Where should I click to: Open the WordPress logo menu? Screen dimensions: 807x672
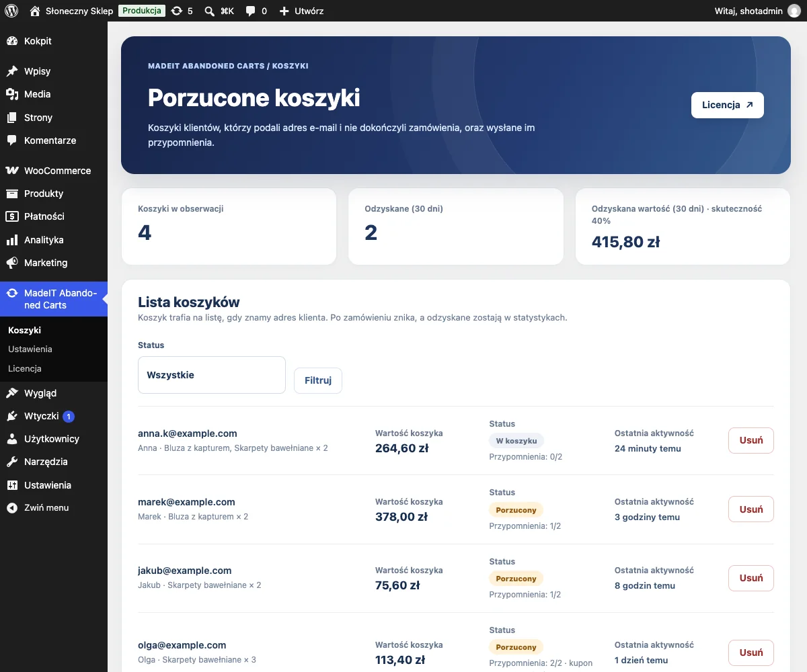[x=11, y=11]
